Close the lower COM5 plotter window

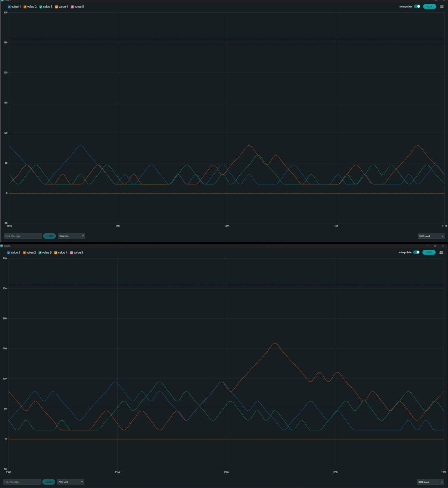click(x=443, y=246)
